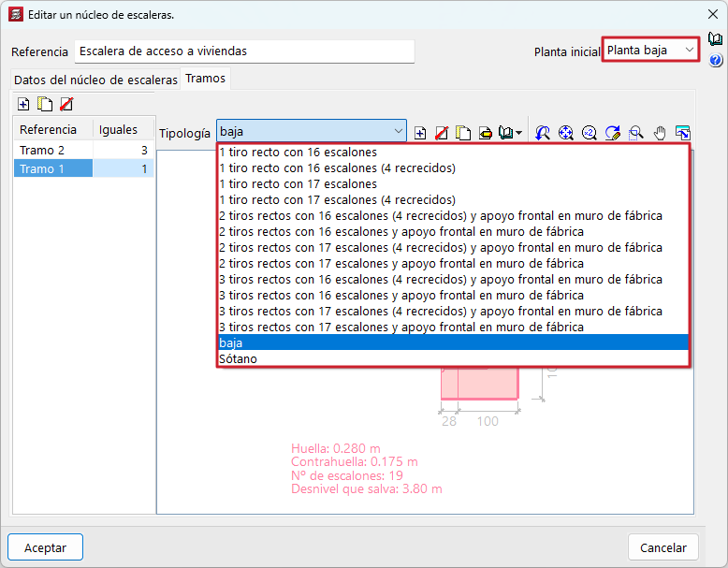This screenshot has height=568, width=728.
Task: Choose 2 tiros rectos 17 escalones (4 recrecidos)
Action: pyautogui.click(x=453, y=248)
